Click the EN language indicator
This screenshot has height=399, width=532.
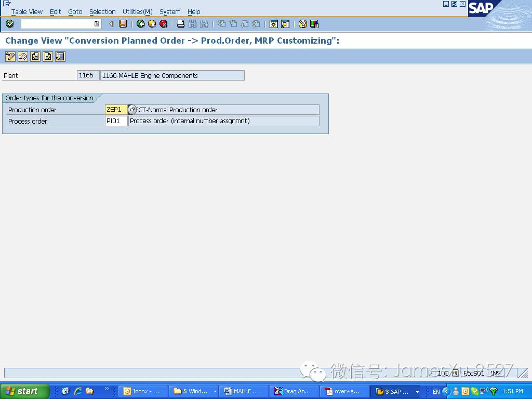click(x=436, y=392)
